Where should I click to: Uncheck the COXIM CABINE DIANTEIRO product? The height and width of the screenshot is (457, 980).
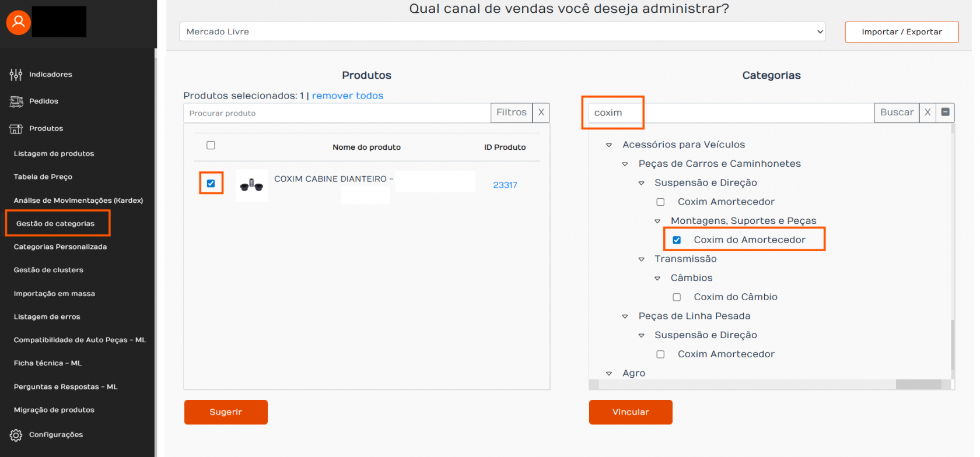(x=211, y=184)
